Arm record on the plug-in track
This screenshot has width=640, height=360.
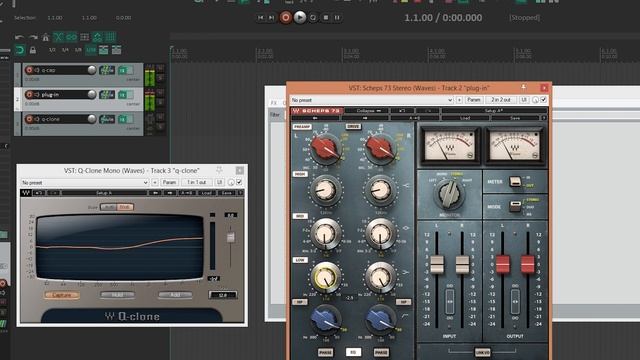pyautogui.click(x=29, y=95)
